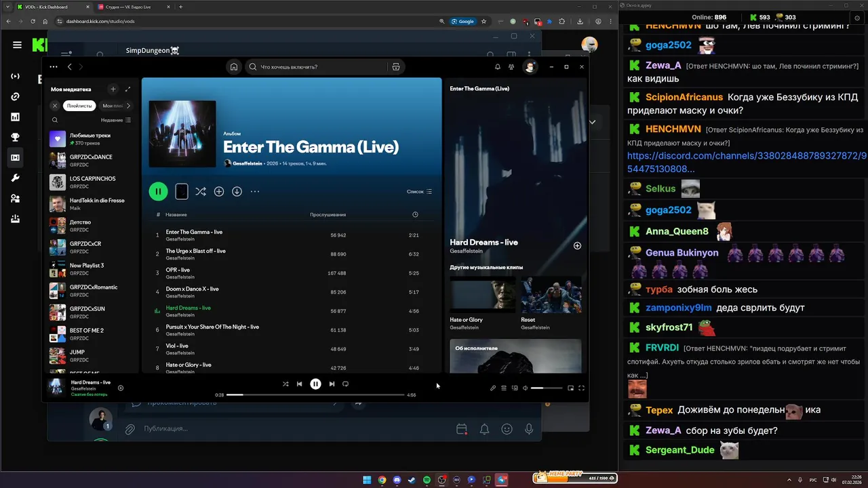
Task: Go back with Spotify's left arrow
Action: tap(69, 66)
